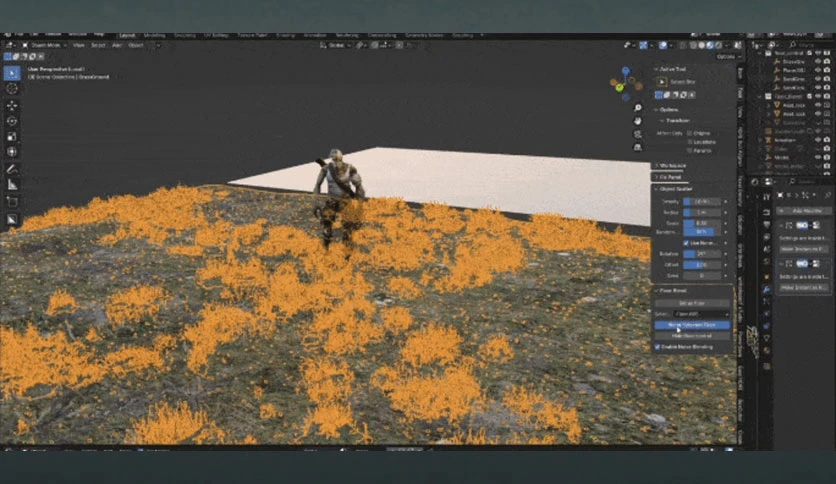Select the Measure tool
The image size is (836, 484).
click(x=12, y=185)
